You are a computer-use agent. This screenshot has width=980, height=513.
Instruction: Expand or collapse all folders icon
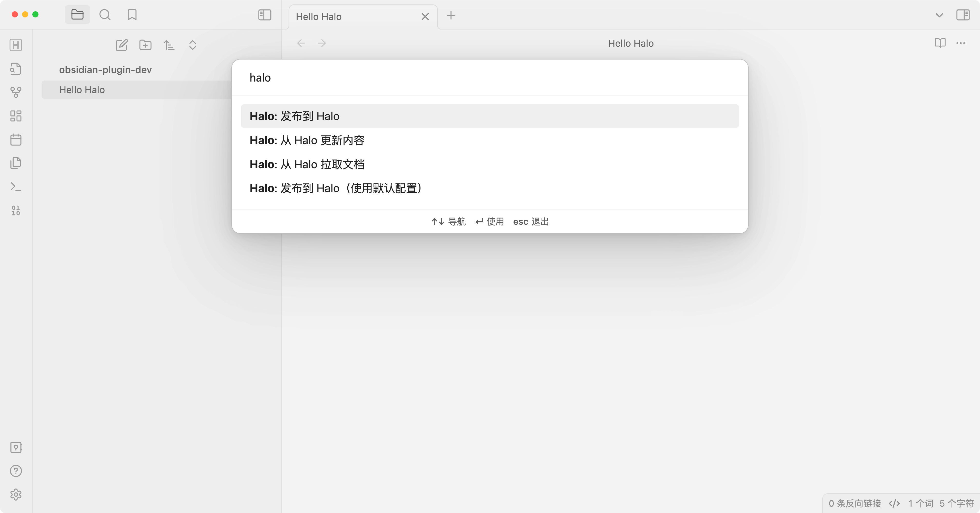(x=192, y=45)
